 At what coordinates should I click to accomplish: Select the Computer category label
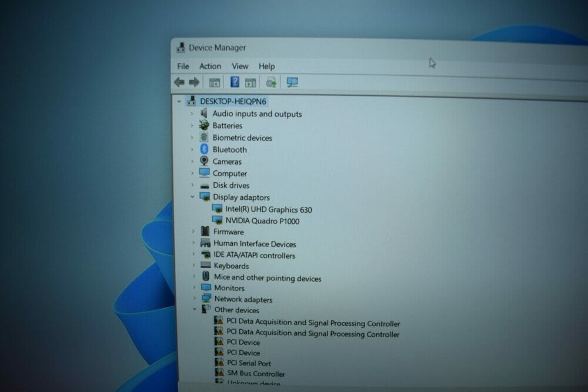(230, 173)
